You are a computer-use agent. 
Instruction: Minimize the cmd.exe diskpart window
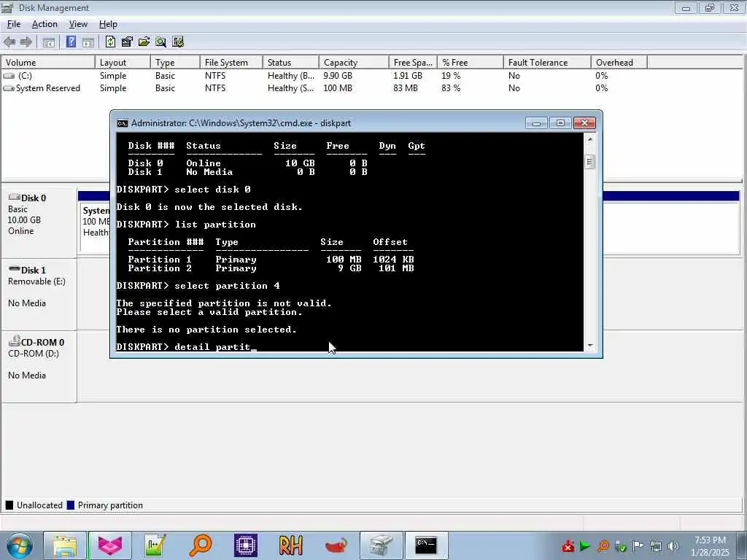[x=536, y=123]
